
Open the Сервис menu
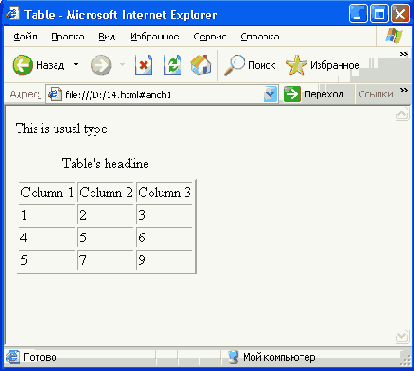click(x=210, y=36)
